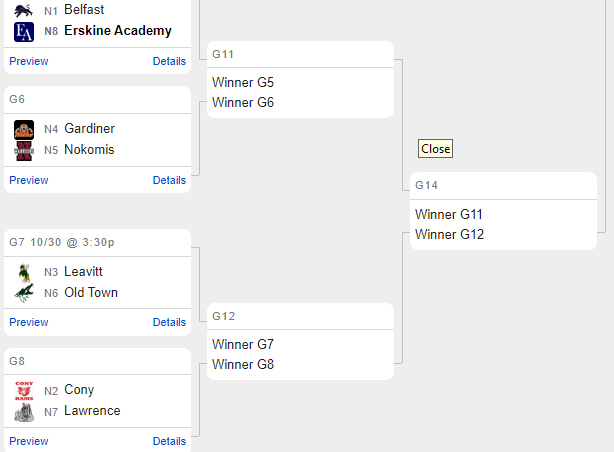View Details for game G6

(169, 180)
